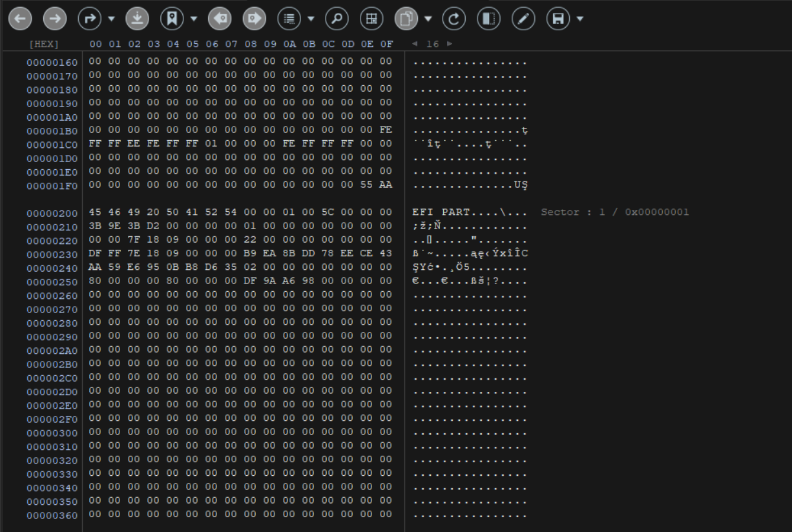
Task: Click first byte 80 of row 00000250
Action: pos(95,281)
